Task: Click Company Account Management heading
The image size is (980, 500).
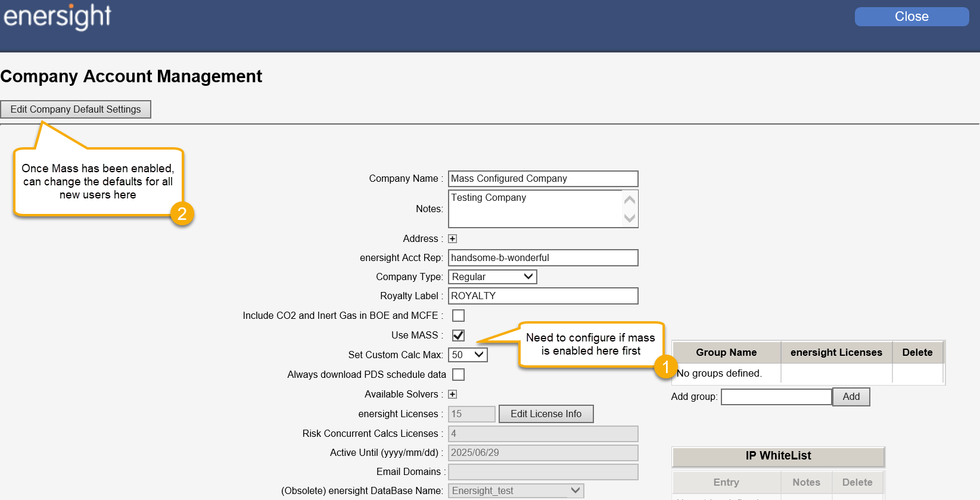Action: pyautogui.click(x=131, y=76)
